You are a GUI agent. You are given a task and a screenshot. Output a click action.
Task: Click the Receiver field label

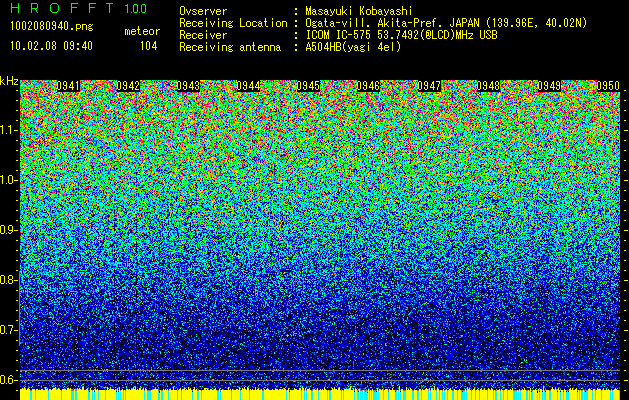pos(203,35)
